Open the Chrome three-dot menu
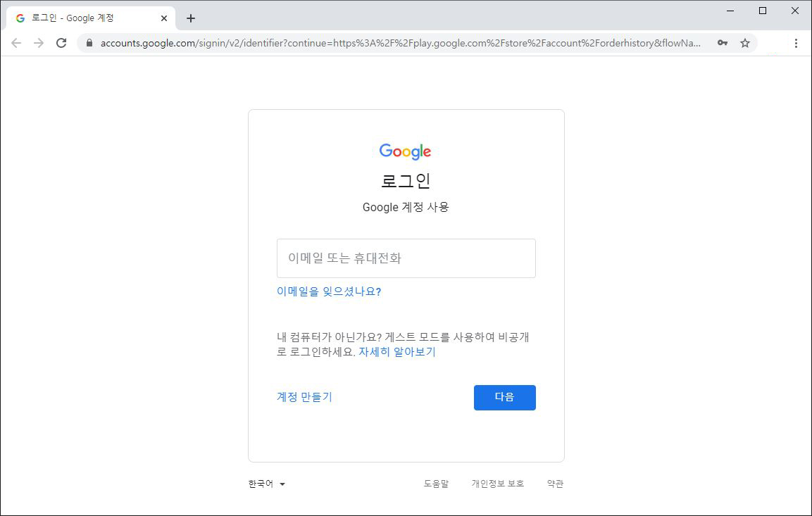The width and height of the screenshot is (812, 516). tap(796, 43)
